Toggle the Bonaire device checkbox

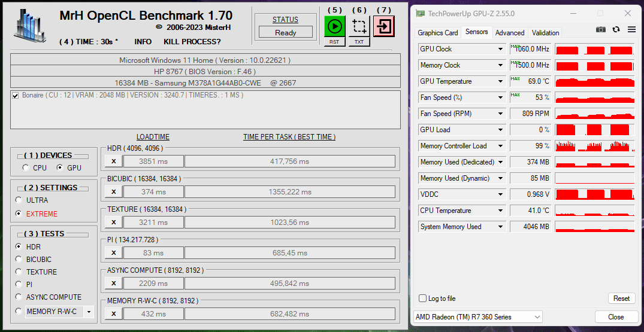coord(16,96)
